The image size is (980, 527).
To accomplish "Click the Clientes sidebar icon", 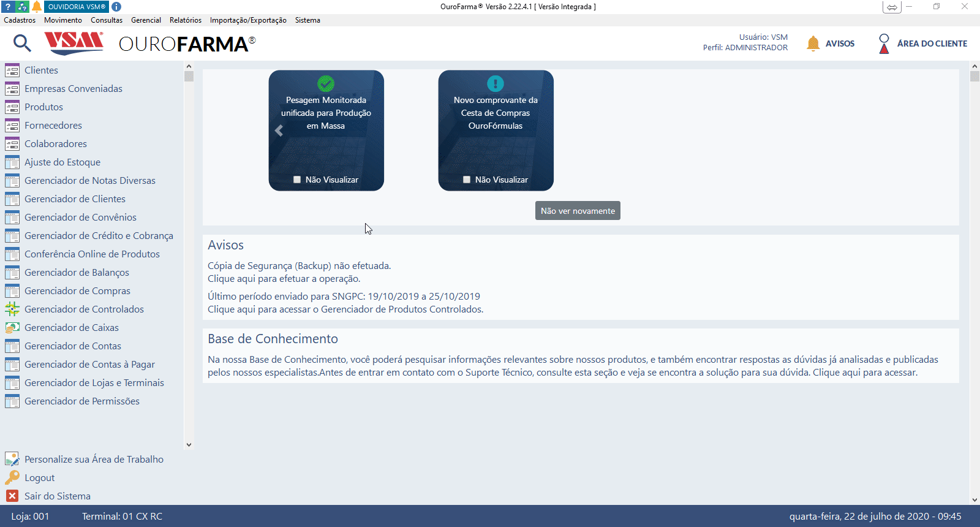I will 12,70.
